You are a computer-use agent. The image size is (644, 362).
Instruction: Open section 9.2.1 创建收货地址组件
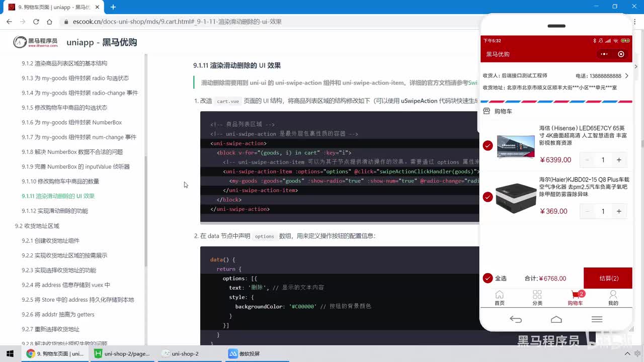click(x=51, y=240)
